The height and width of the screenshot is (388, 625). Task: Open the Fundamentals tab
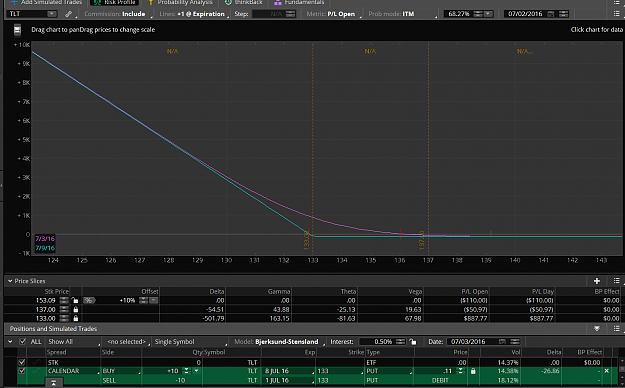click(x=299, y=2)
